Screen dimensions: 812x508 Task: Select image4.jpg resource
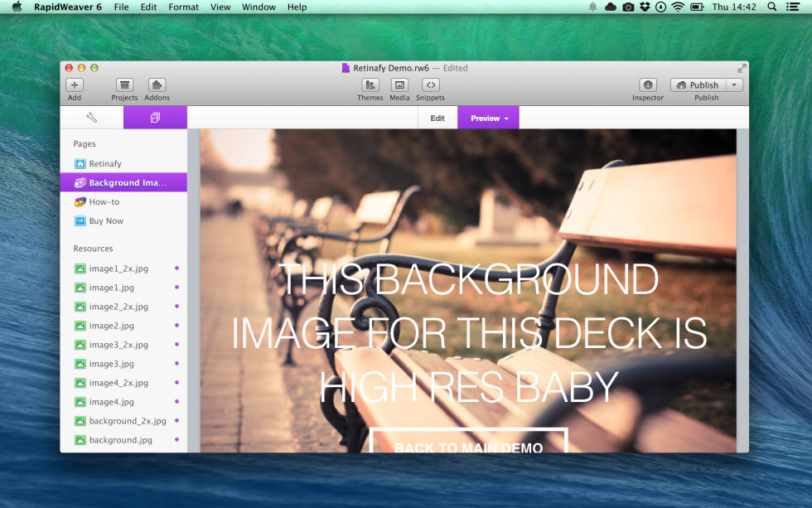coord(123,402)
